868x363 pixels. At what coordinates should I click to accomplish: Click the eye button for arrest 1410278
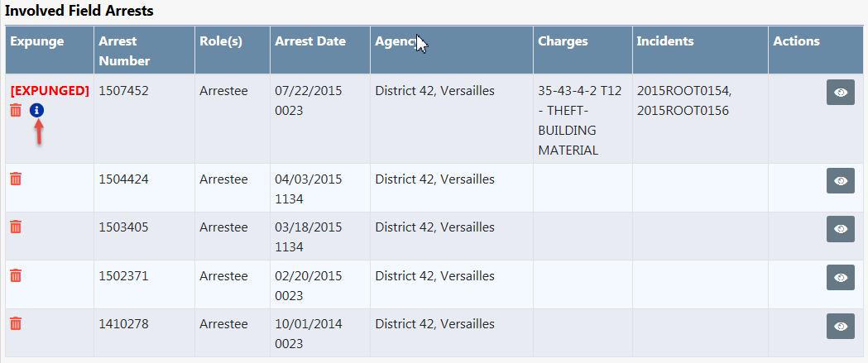point(840,326)
